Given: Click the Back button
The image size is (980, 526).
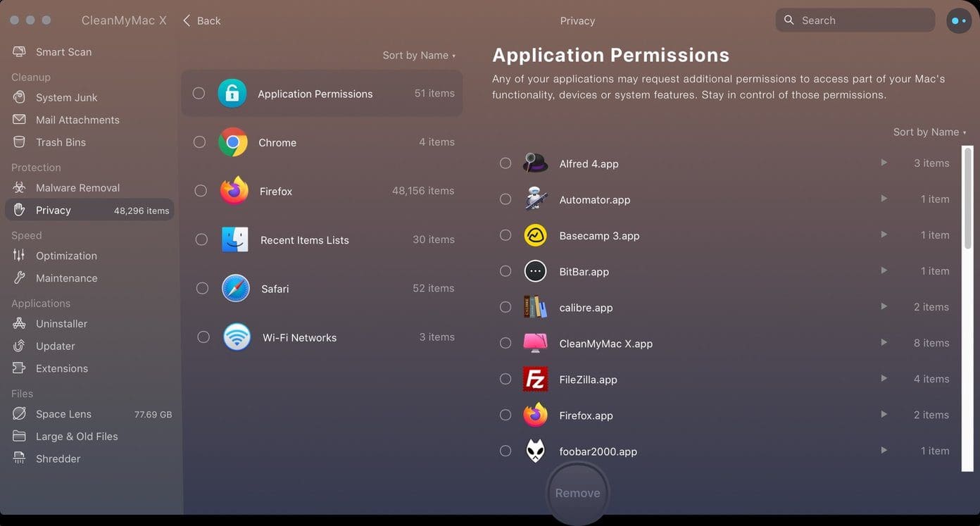Looking at the screenshot, I should click(201, 20).
